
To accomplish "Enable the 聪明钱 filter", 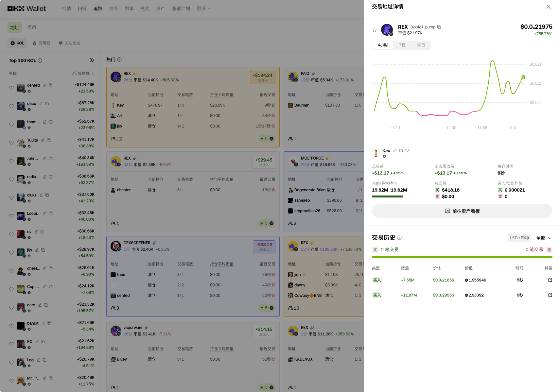I will [42, 43].
